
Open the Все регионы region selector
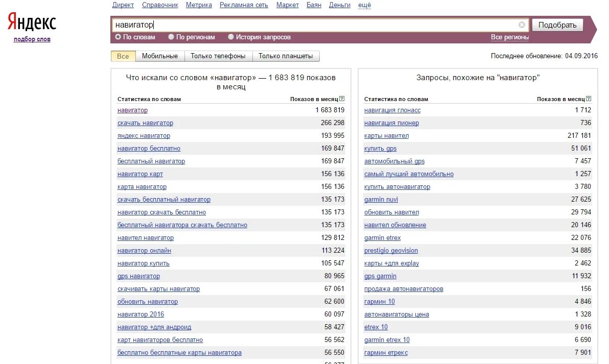click(x=509, y=37)
